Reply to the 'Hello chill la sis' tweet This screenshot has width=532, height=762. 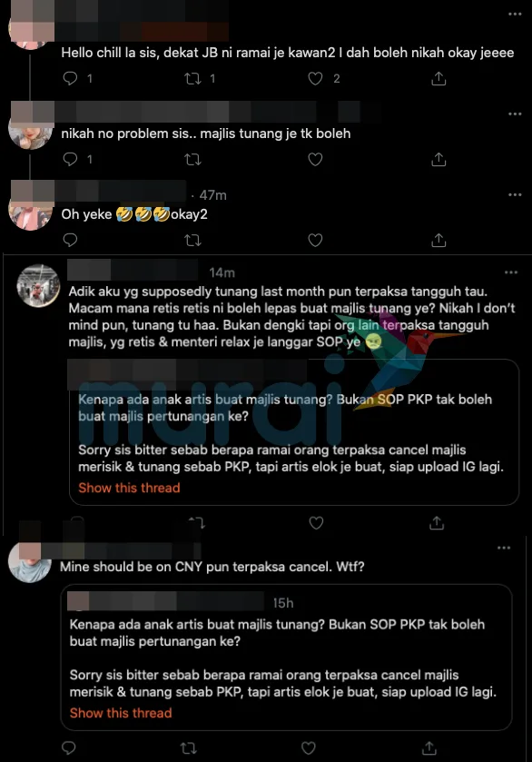(71, 78)
